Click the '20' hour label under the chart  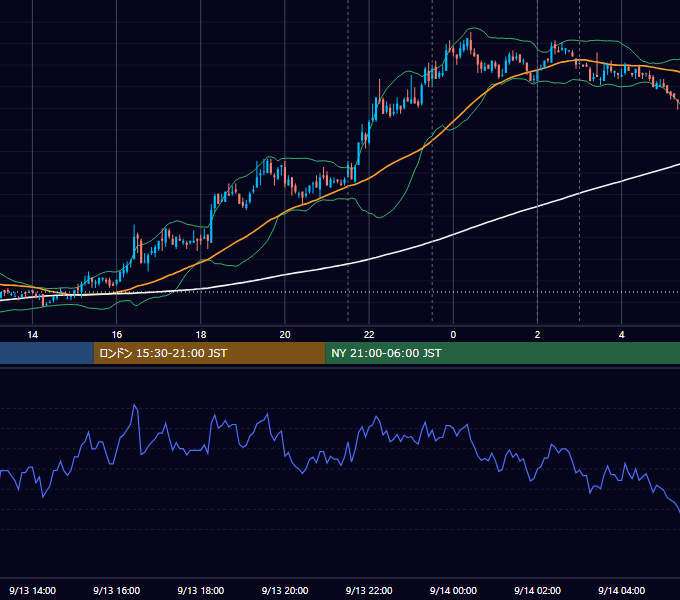point(285,335)
